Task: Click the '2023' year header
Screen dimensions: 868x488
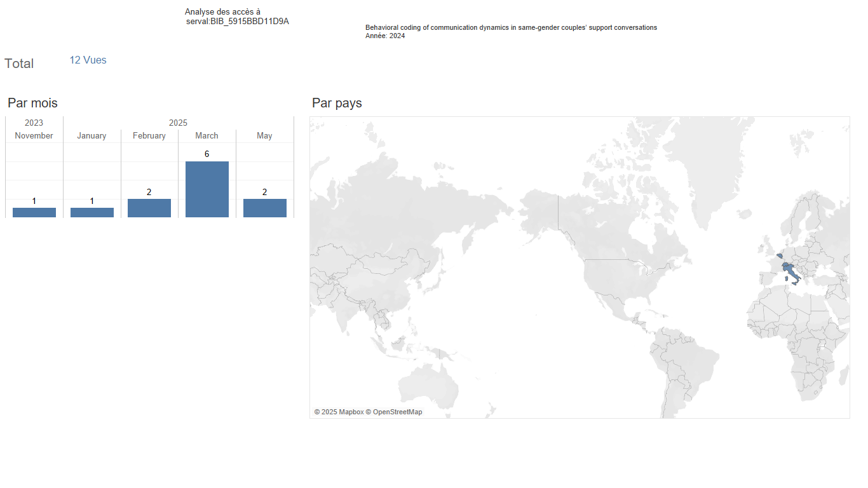Action: [x=34, y=123]
